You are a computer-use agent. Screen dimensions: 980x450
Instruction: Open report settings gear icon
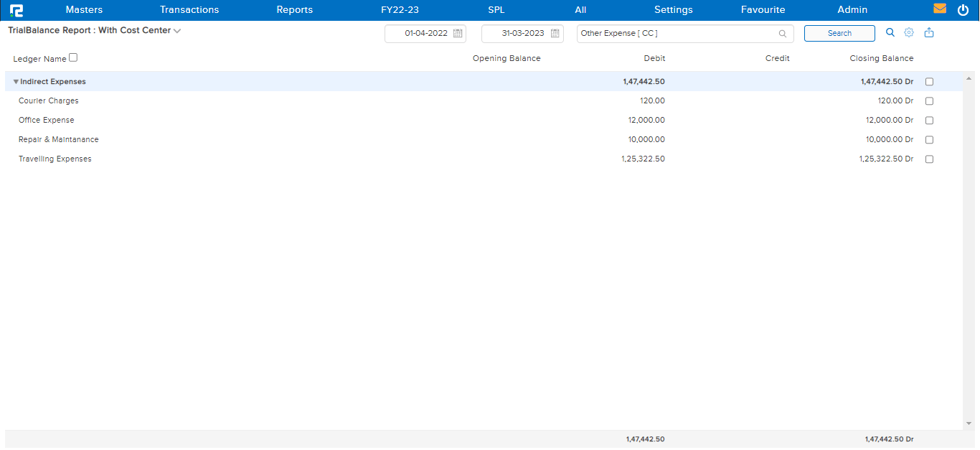[909, 32]
